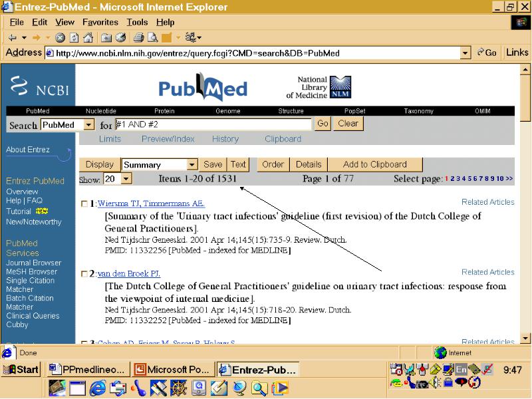
Task: Open the Back button history dropdown arrow
Action: click(24, 38)
